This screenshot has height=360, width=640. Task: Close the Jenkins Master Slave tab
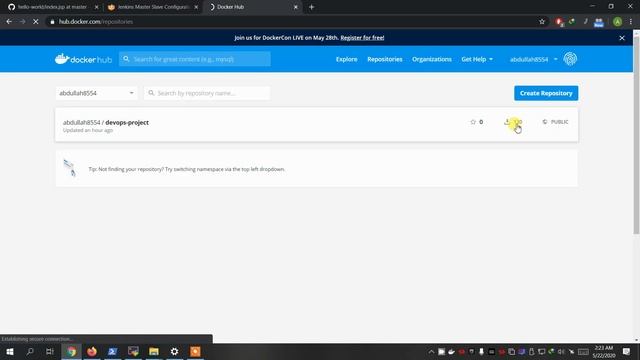[196, 7]
